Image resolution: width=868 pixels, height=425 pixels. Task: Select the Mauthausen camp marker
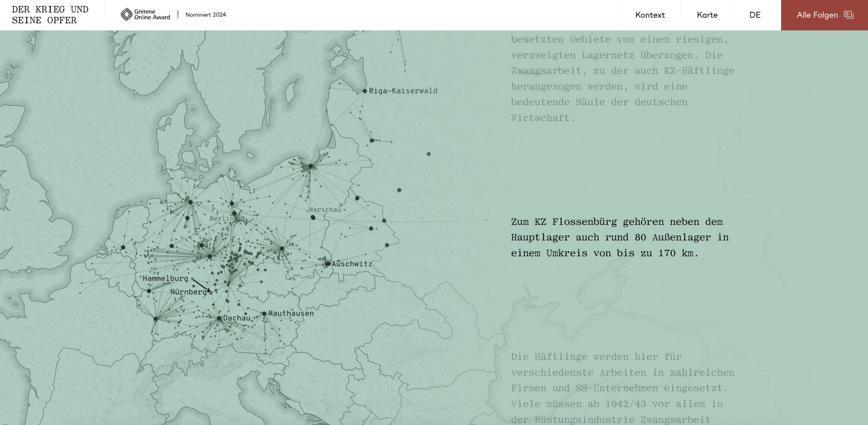pyautogui.click(x=264, y=313)
